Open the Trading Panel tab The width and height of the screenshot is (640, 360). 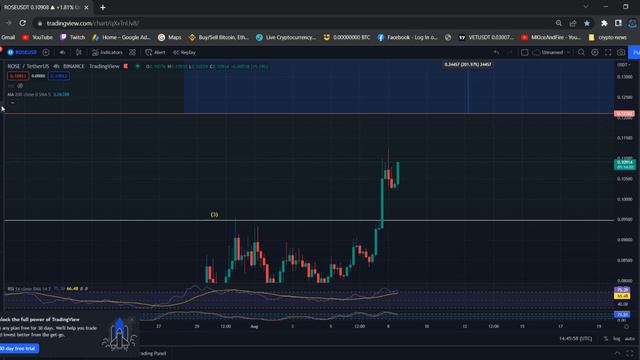pyautogui.click(x=152, y=353)
